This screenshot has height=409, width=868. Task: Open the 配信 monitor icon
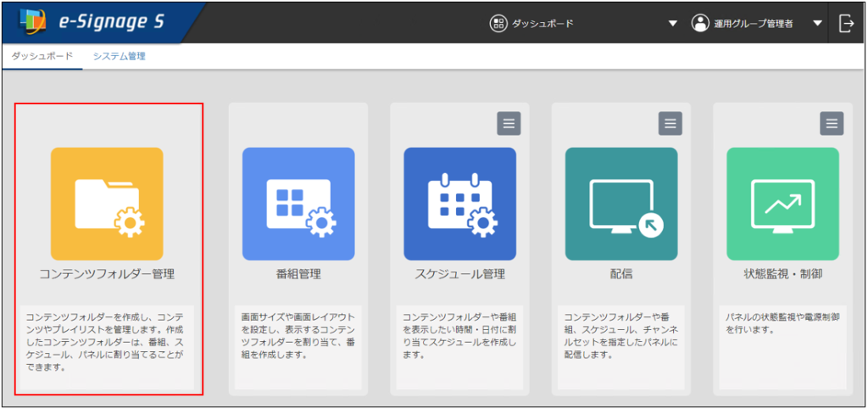(621, 204)
